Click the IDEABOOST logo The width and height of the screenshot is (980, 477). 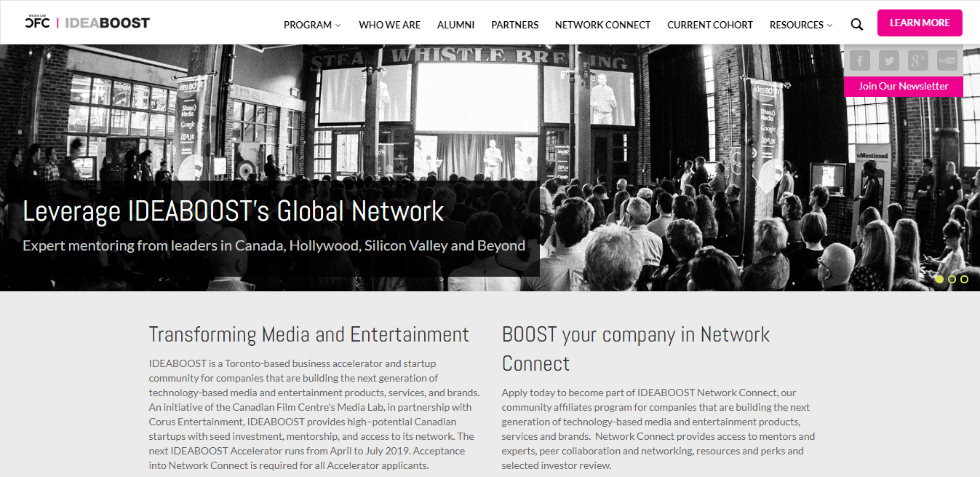tap(107, 23)
